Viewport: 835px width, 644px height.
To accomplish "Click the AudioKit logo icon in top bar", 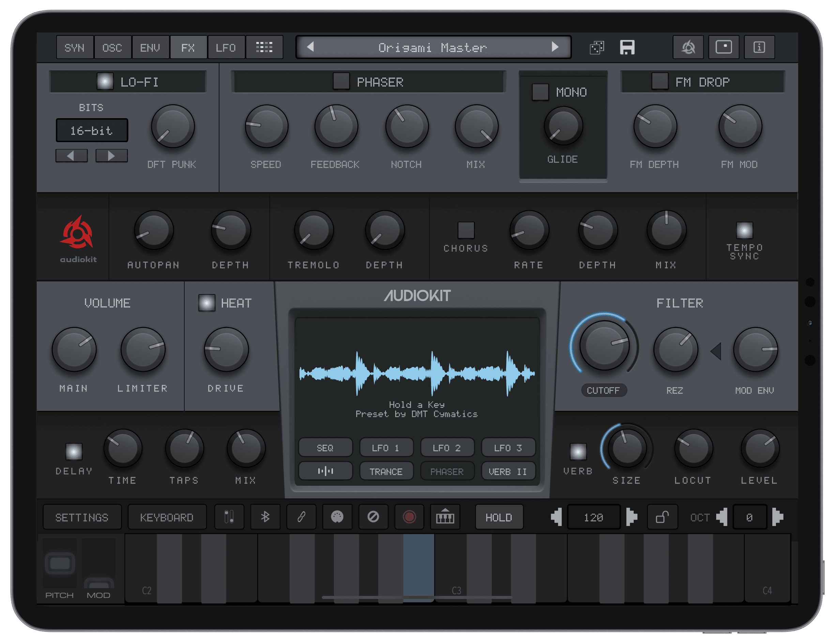I will coord(688,47).
